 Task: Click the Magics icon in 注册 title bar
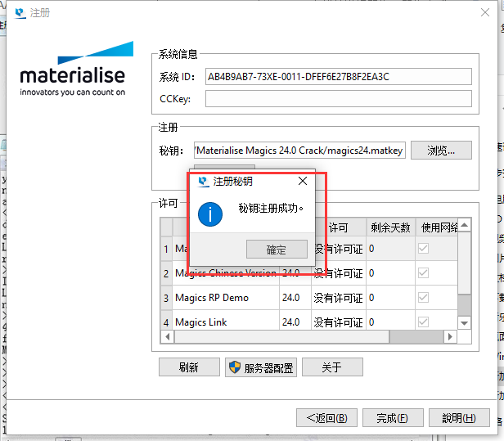pos(20,13)
